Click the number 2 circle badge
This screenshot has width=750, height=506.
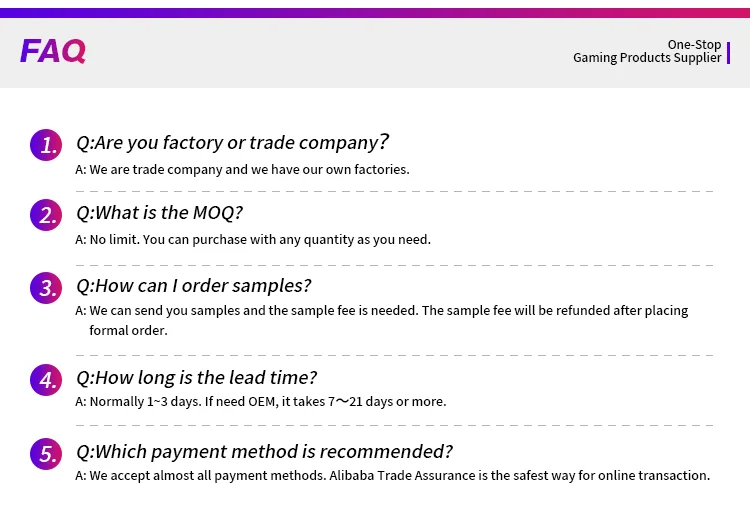pyautogui.click(x=46, y=215)
